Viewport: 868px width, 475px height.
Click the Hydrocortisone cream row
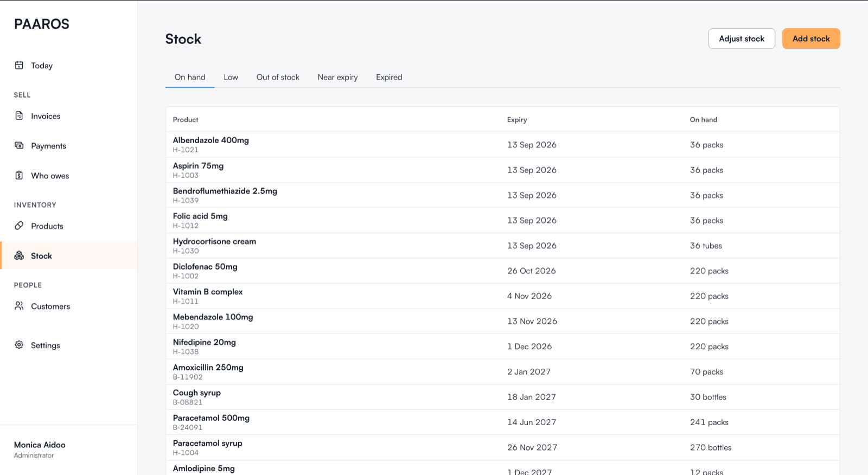click(x=503, y=246)
